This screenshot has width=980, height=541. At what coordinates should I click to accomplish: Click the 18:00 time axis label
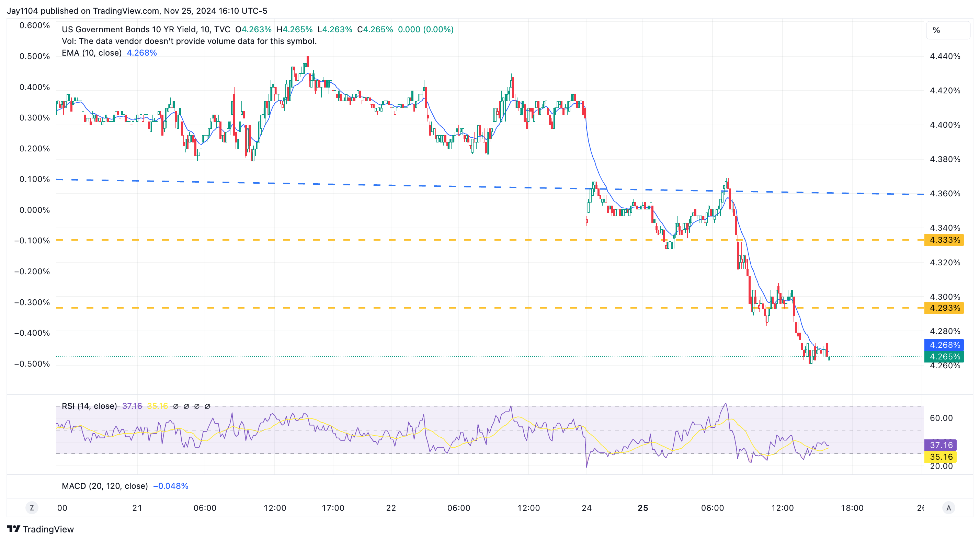[852, 508]
